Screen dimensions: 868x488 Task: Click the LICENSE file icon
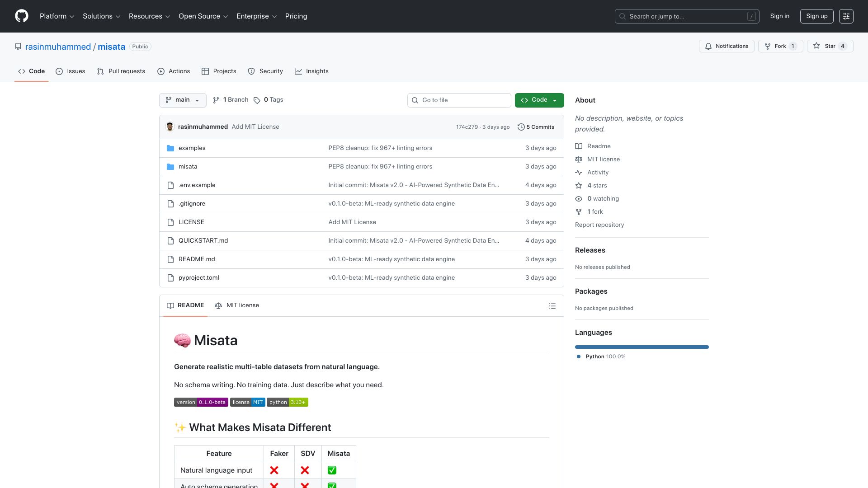170,222
